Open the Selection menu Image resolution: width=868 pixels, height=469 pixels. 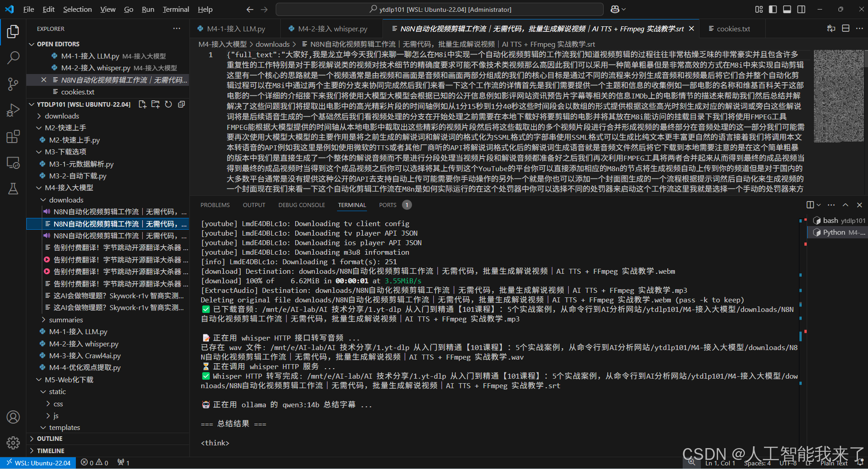(77, 9)
